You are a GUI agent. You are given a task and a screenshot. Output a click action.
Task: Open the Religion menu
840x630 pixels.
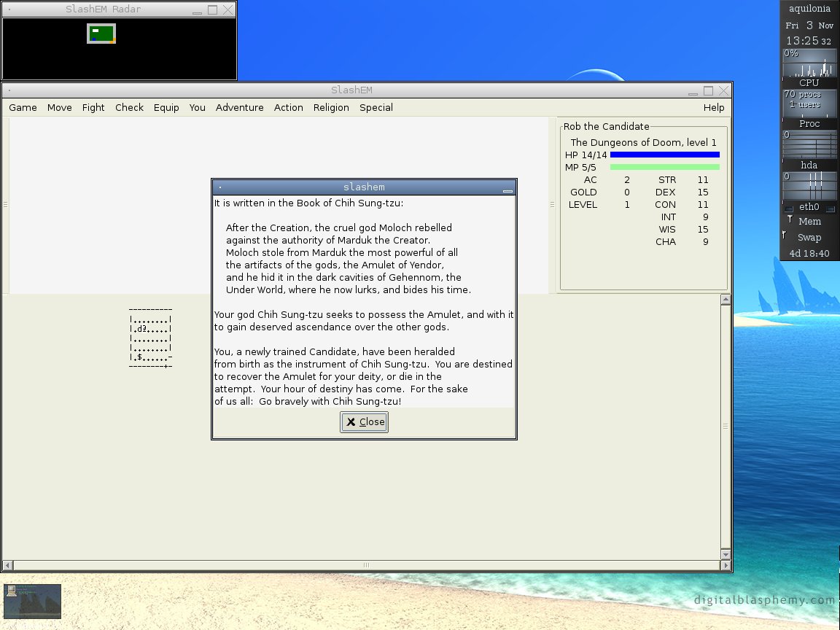coord(331,107)
